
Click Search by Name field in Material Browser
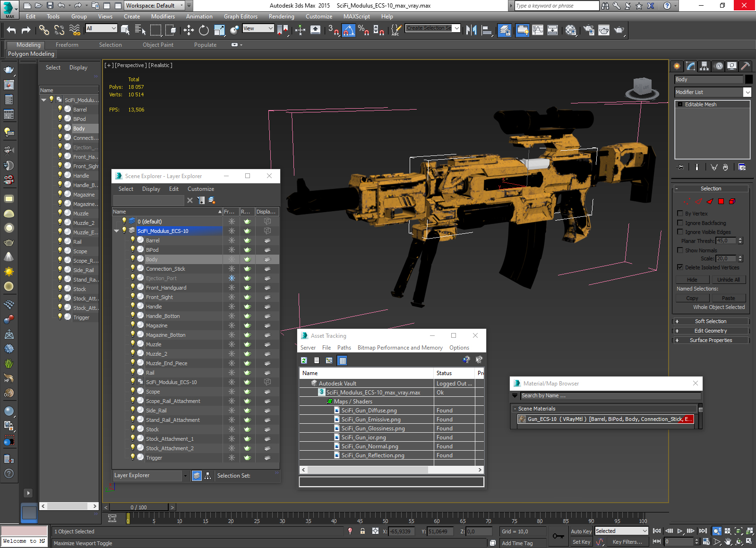[610, 396]
